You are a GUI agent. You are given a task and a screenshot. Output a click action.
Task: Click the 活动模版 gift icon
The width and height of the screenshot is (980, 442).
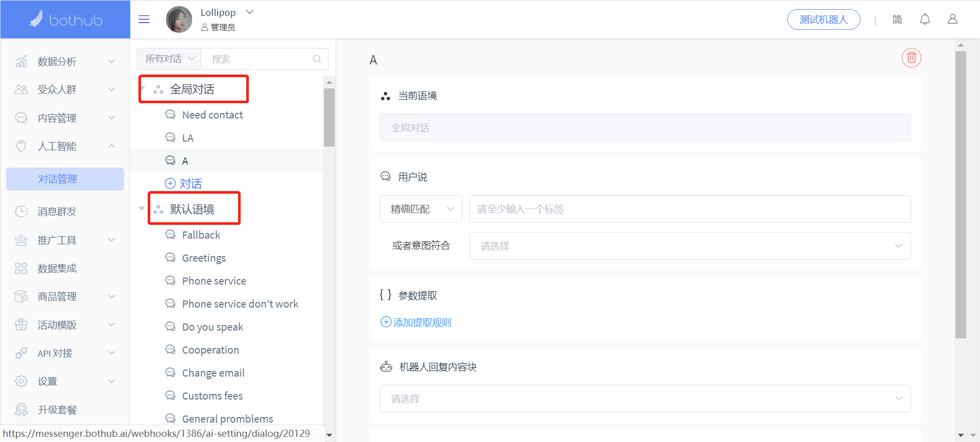click(21, 324)
